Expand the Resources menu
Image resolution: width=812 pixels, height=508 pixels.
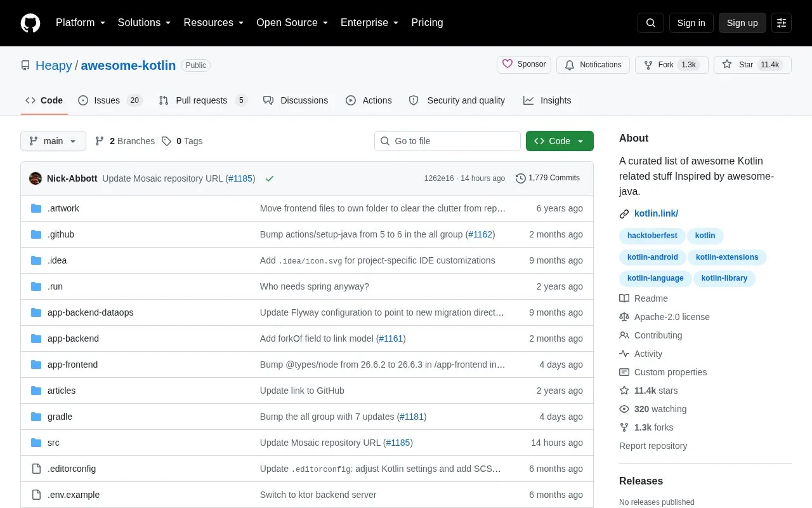click(214, 23)
